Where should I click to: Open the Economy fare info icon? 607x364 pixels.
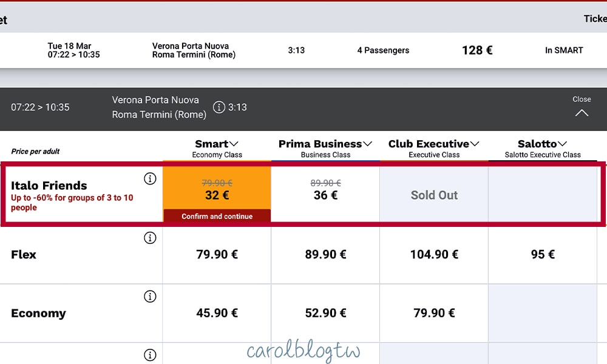pyautogui.click(x=150, y=296)
